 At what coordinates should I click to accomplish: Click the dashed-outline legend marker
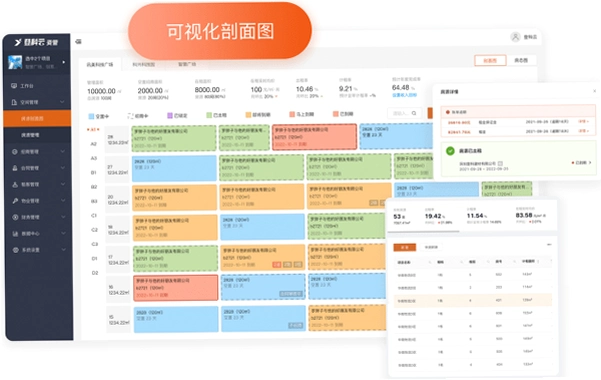[x=130, y=115]
